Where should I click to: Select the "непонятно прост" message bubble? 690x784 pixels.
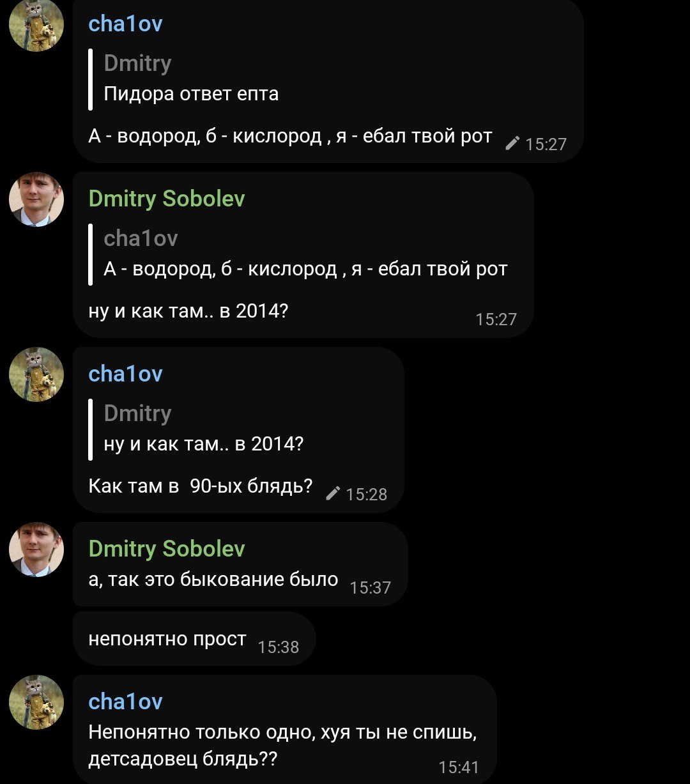click(167, 639)
